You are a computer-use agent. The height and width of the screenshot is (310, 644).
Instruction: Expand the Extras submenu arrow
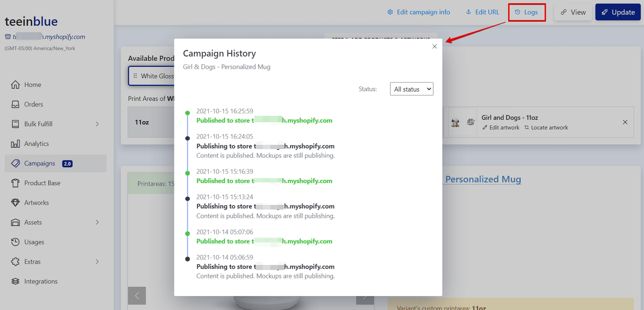coord(97,262)
